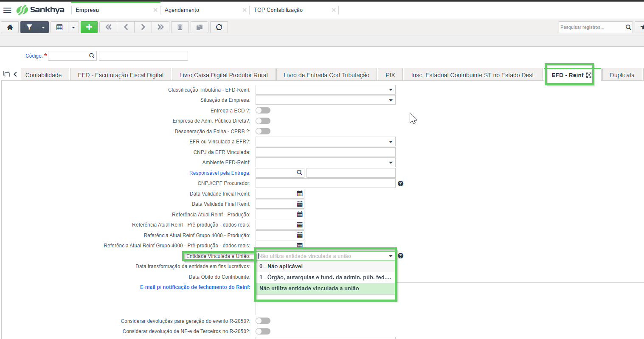This screenshot has height=339, width=644.
Task: Select option 1 - Órgão, autarquias e fund.
Action: point(325,277)
